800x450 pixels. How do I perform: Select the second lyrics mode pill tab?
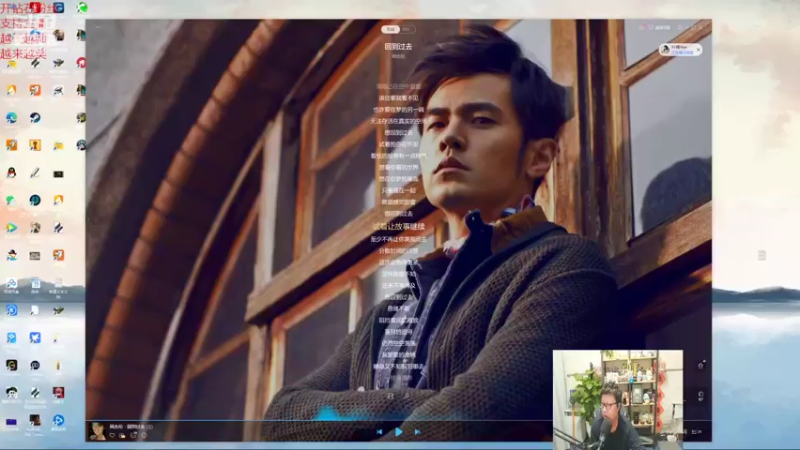tap(407, 29)
